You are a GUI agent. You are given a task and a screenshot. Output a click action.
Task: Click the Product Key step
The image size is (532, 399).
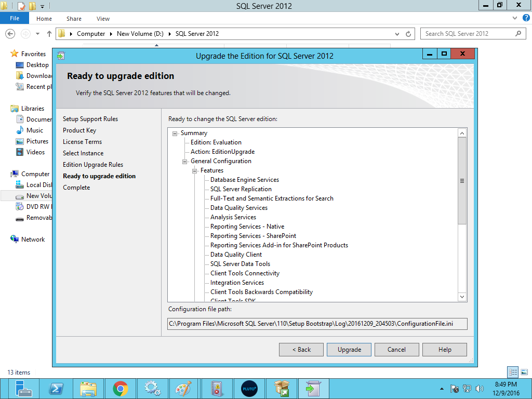[79, 130]
